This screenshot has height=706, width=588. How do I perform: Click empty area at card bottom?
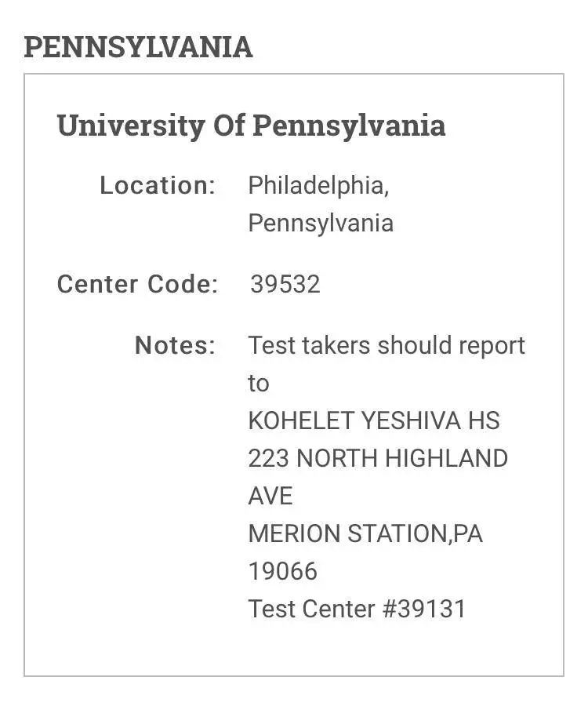coord(294,650)
